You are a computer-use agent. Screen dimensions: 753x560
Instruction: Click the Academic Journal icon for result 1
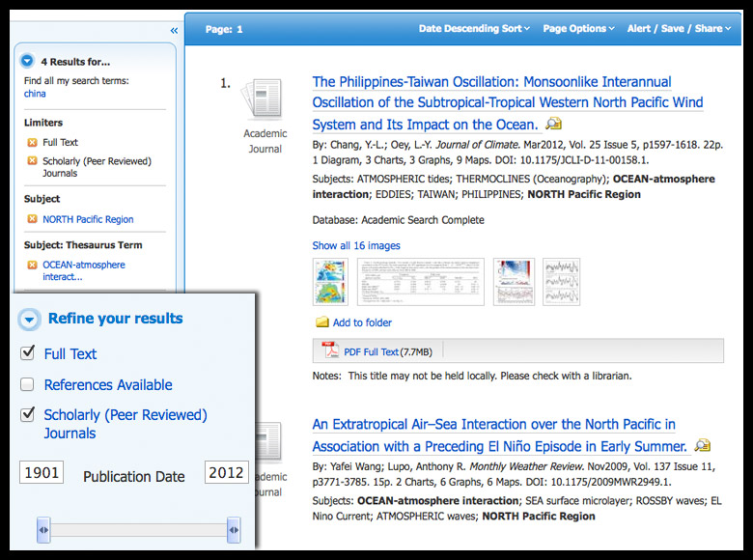point(263,101)
